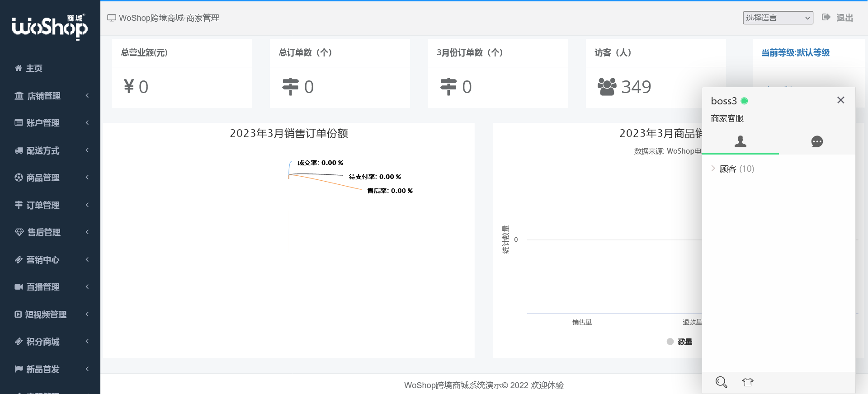Click the 售后管理 diamond icon
This screenshot has width=868, height=394.
(19, 232)
